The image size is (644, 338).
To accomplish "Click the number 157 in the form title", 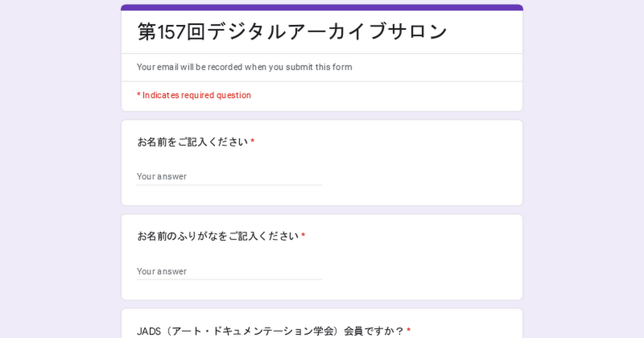I will [x=171, y=32].
